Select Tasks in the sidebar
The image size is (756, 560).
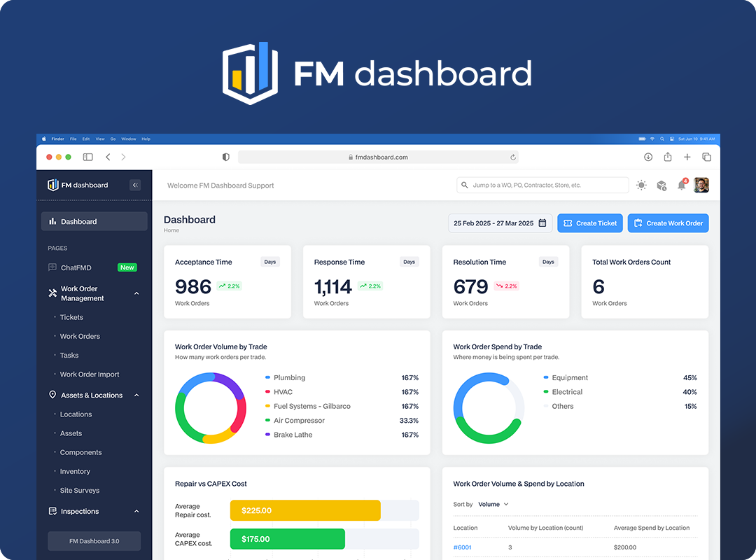coord(69,356)
